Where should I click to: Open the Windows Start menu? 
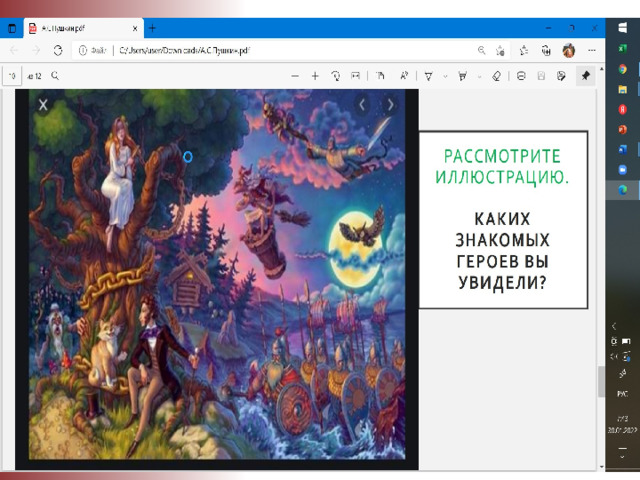(x=622, y=28)
